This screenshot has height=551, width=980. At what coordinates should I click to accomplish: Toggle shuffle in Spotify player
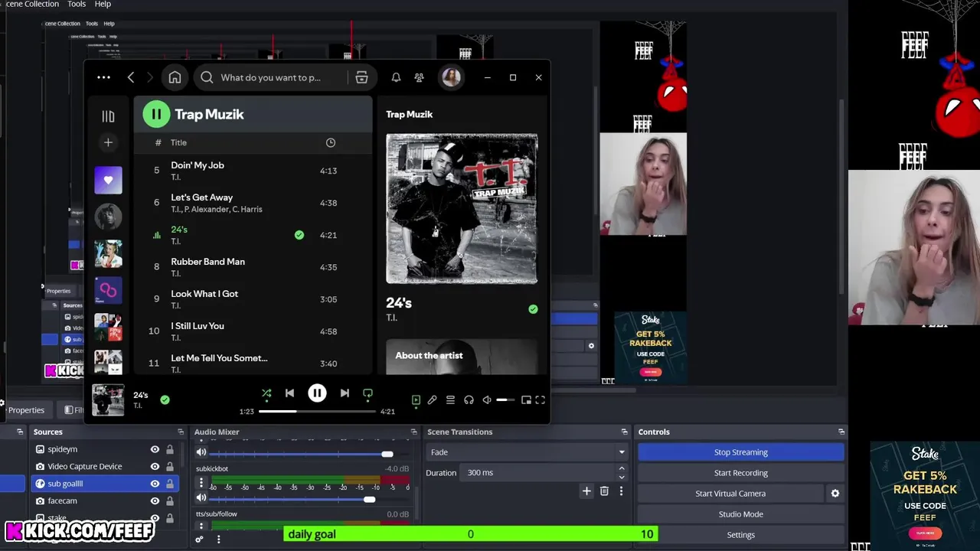pyautogui.click(x=266, y=393)
